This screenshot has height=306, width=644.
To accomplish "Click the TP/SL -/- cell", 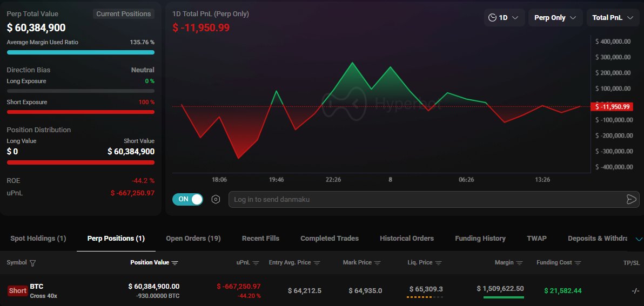I will point(635,291).
